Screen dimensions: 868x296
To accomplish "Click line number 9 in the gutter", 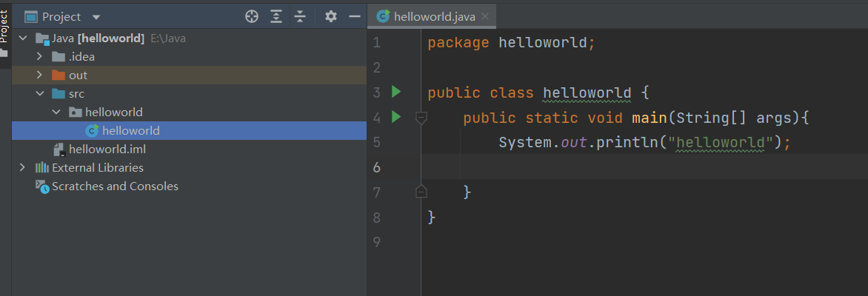I will [x=377, y=242].
